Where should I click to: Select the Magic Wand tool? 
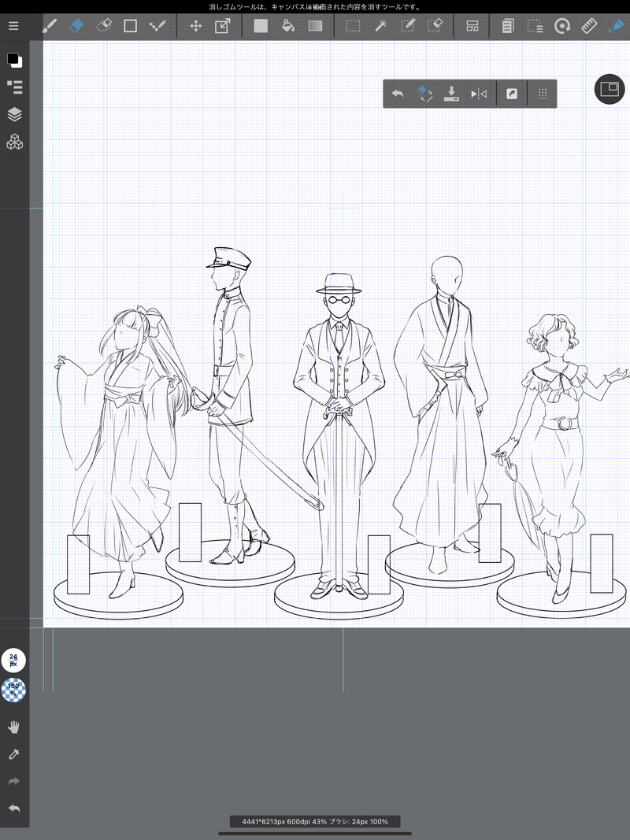coord(381,26)
